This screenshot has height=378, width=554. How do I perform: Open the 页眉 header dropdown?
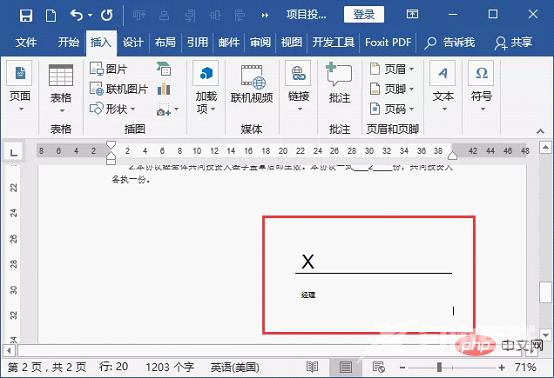coord(391,69)
